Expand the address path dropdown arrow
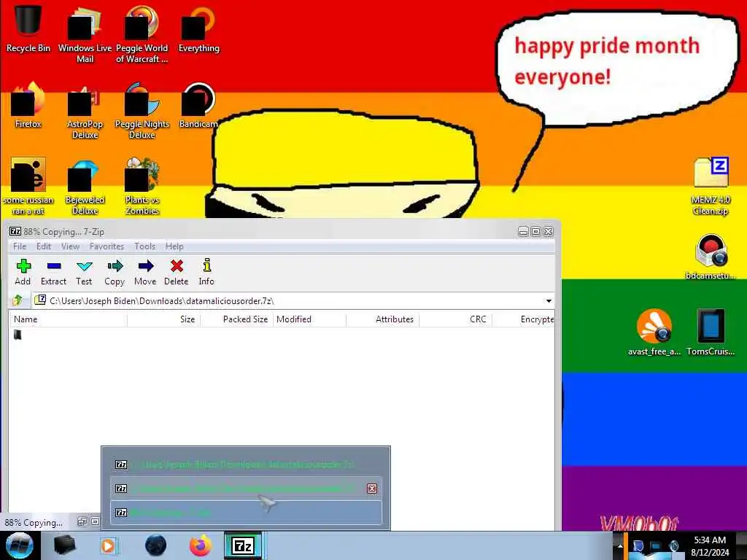 [x=549, y=301]
